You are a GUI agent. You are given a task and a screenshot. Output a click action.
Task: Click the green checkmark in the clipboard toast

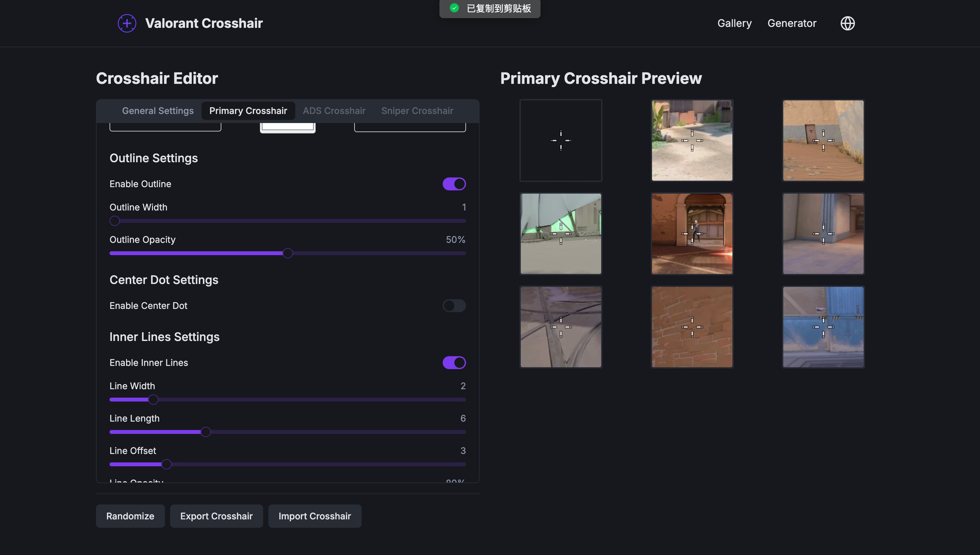coord(455,8)
